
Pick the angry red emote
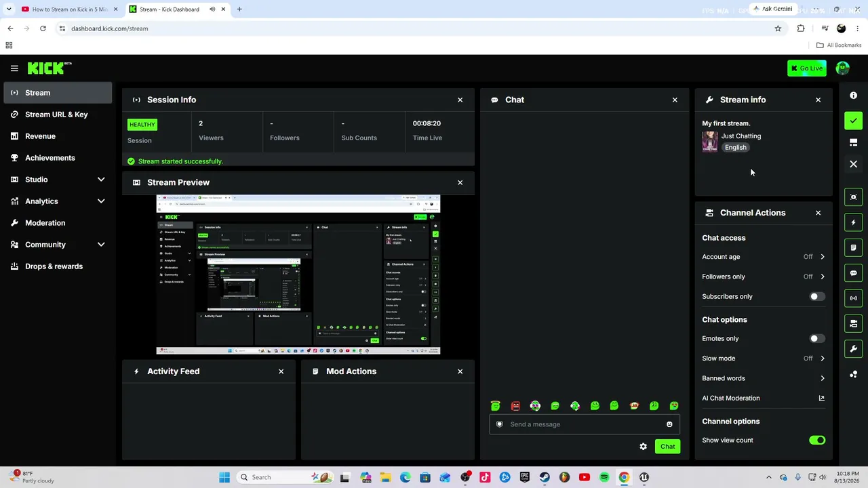click(515, 406)
